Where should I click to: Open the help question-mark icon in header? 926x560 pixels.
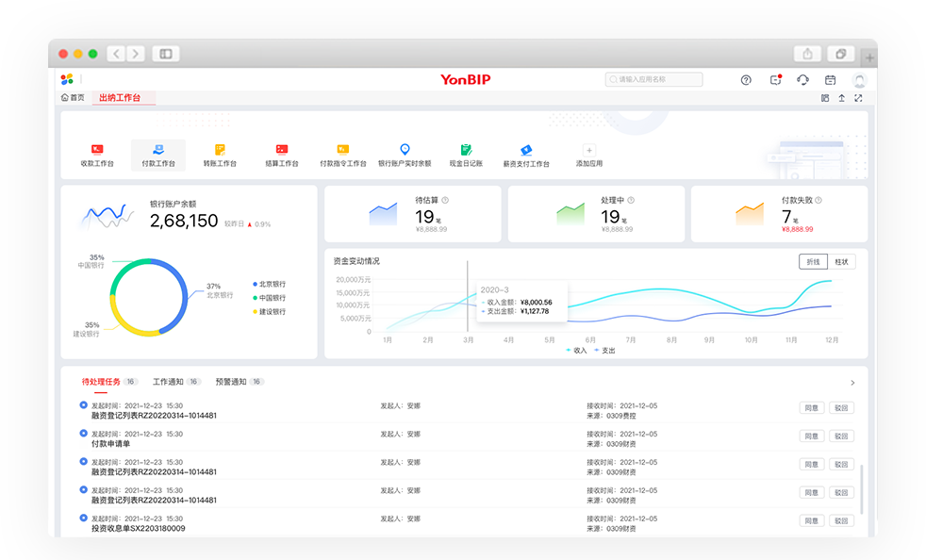click(746, 80)
